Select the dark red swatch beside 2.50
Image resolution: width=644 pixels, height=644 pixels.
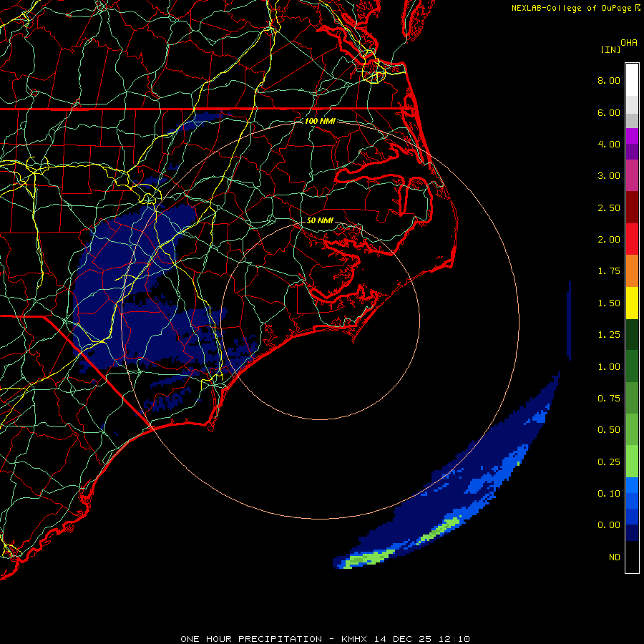point(632,208)
